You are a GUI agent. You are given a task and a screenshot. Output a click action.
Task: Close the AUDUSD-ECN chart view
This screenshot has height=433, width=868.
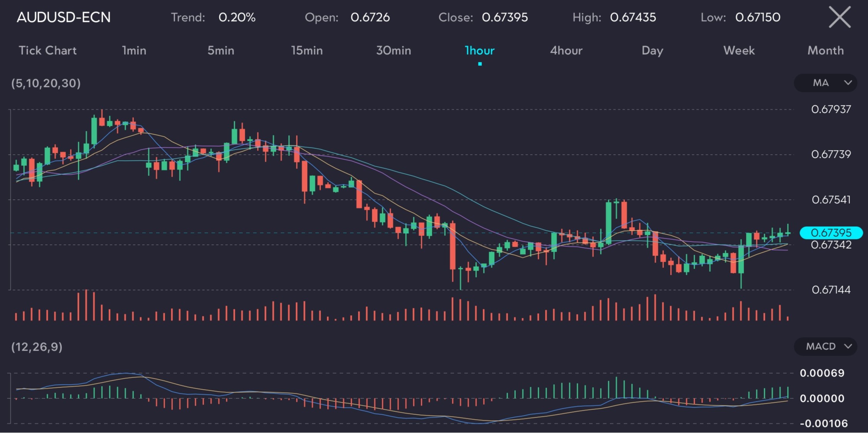(840, 18)
